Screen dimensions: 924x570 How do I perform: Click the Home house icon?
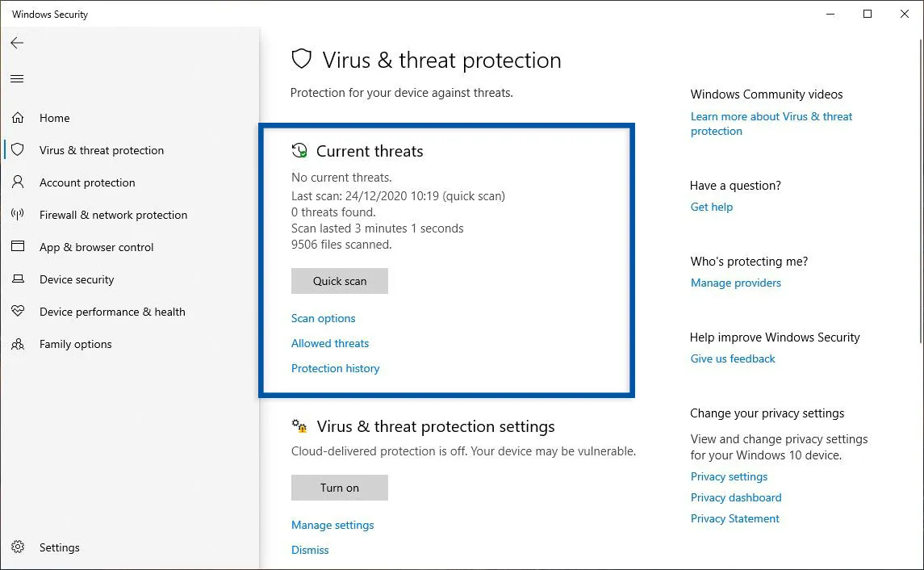tap(18, 118)
